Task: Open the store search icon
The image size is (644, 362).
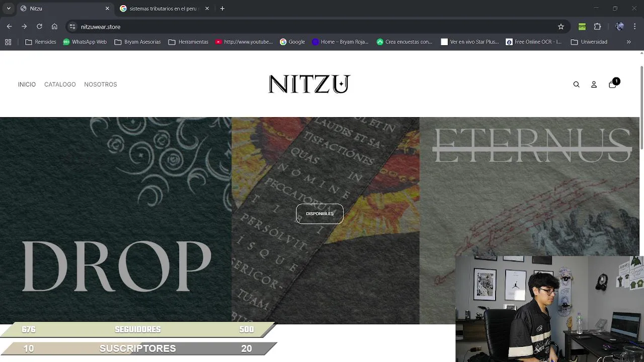Action: click(x=577, y=84)
